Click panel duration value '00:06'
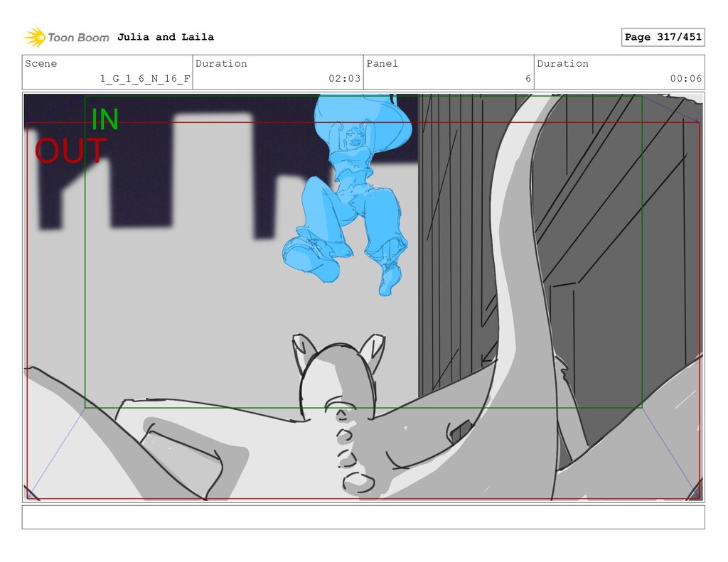The height and width of the screenshot is (562, 728). tap(686, 78)
